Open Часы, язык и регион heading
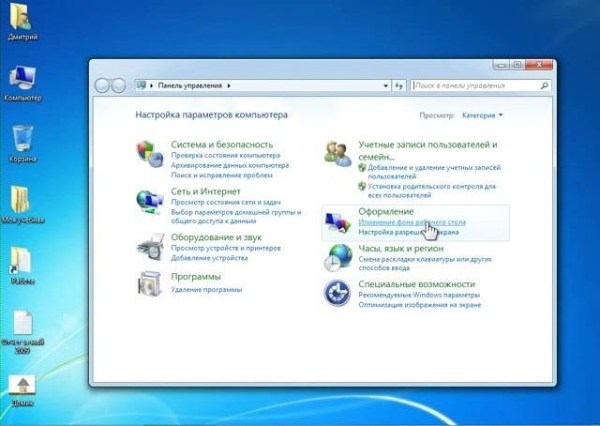 pyautogui.click(x=401, y=248)
